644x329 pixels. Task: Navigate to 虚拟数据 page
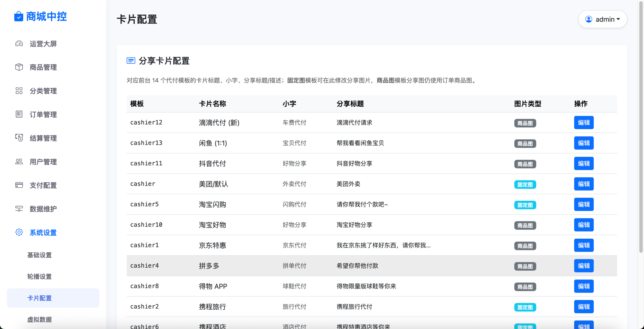point(39,320)
